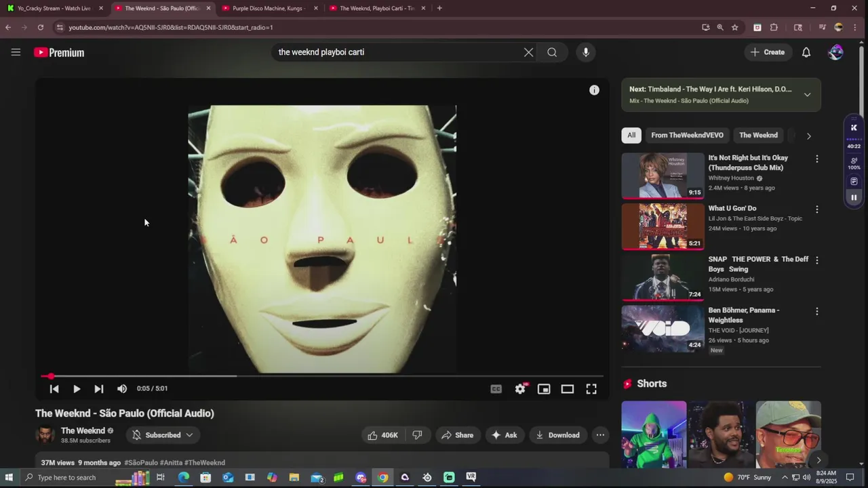
Task: Expand the Mix playlist panel chevron
Action: [807, 95]
